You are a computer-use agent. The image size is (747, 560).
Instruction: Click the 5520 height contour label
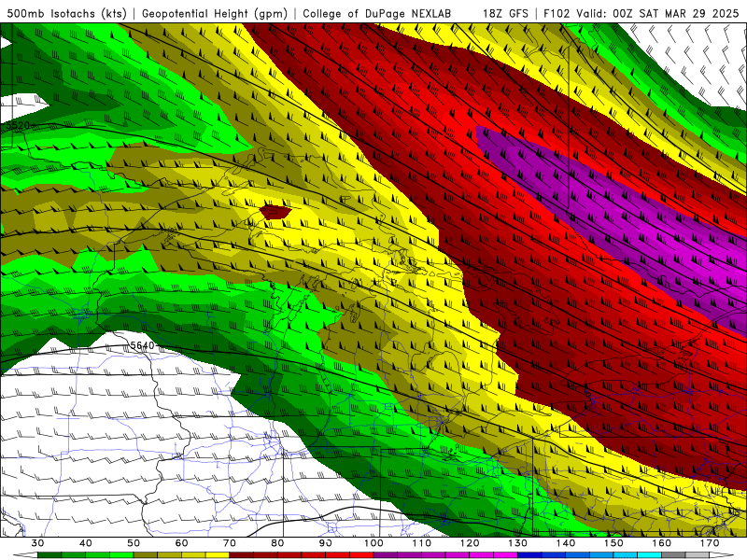pos(18,125)
